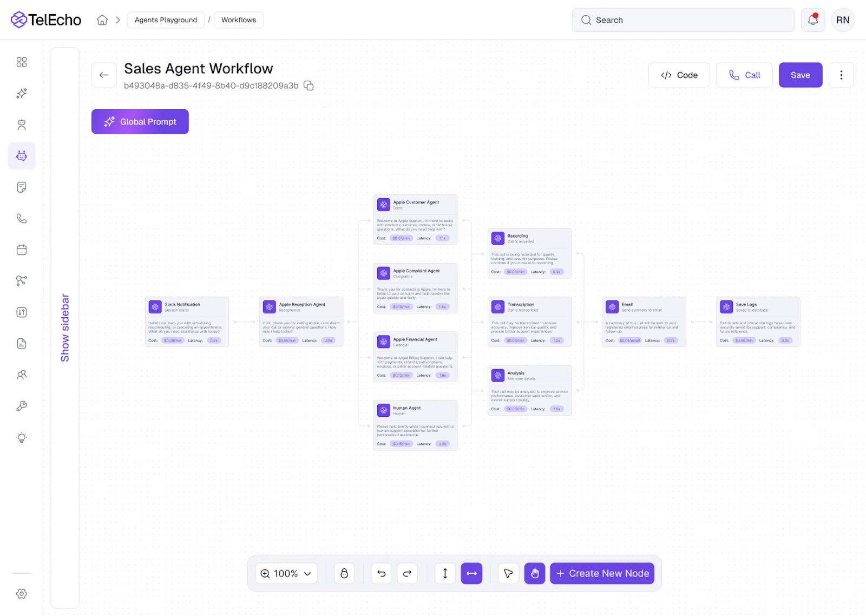Open the sticky note icon in left sidebar
The width and height of the screenshot is (866, 616).
coord(22,187)
